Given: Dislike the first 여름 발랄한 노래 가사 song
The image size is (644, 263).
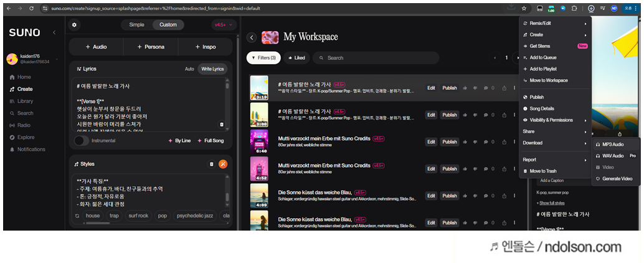Looking at the screenshot, I should [475, 87].
